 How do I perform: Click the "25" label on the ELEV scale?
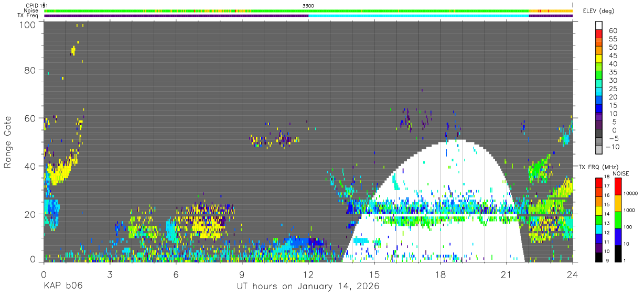pos(613,89)
